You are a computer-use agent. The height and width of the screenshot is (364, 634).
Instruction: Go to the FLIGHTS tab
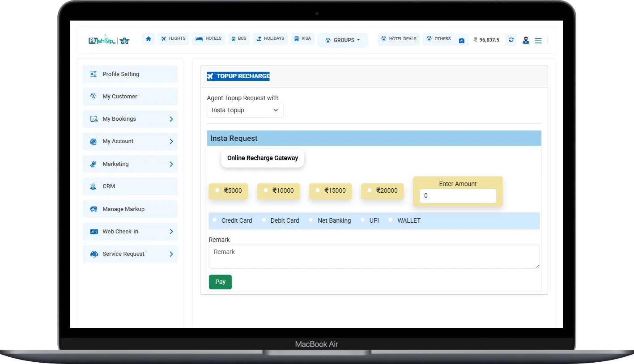(x=173, y=38)
